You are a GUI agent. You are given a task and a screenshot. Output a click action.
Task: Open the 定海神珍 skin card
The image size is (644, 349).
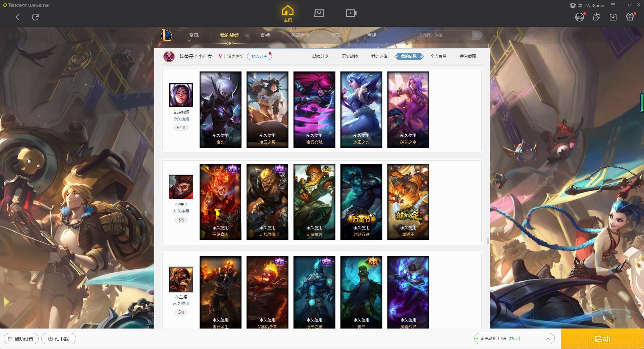pyautogui.click(x=314, y=202)
